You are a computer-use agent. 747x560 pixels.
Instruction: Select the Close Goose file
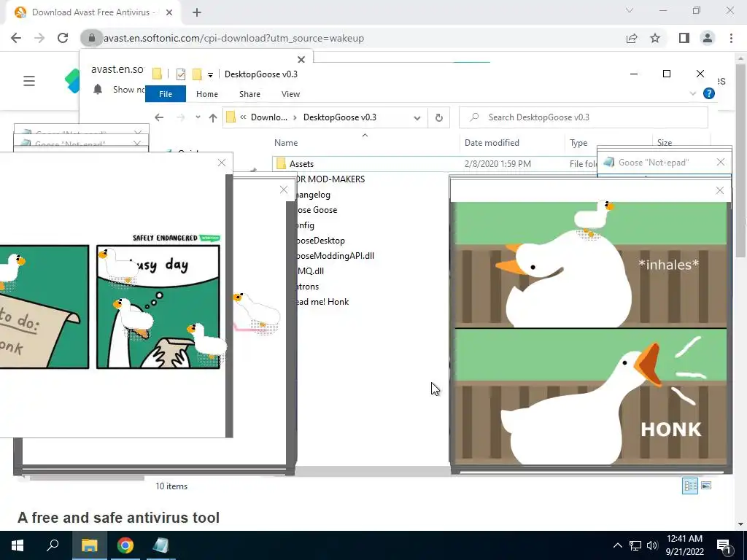[316, 210]
